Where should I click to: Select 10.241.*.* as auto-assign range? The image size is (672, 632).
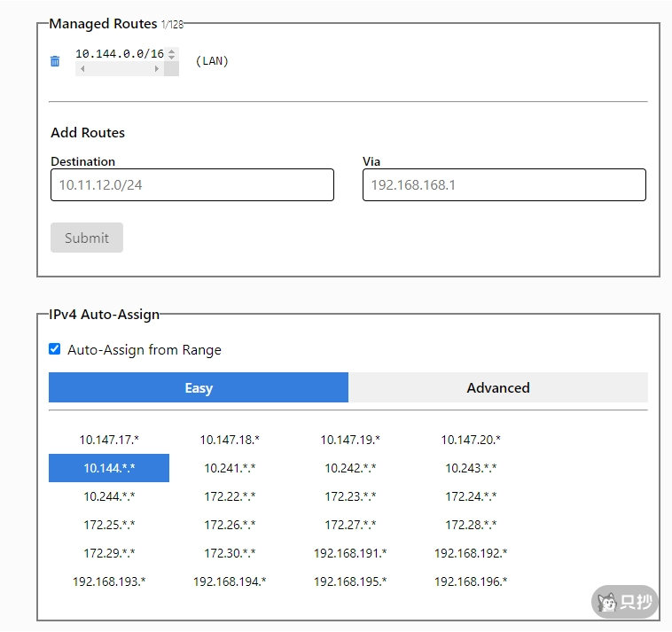point(230,468)
